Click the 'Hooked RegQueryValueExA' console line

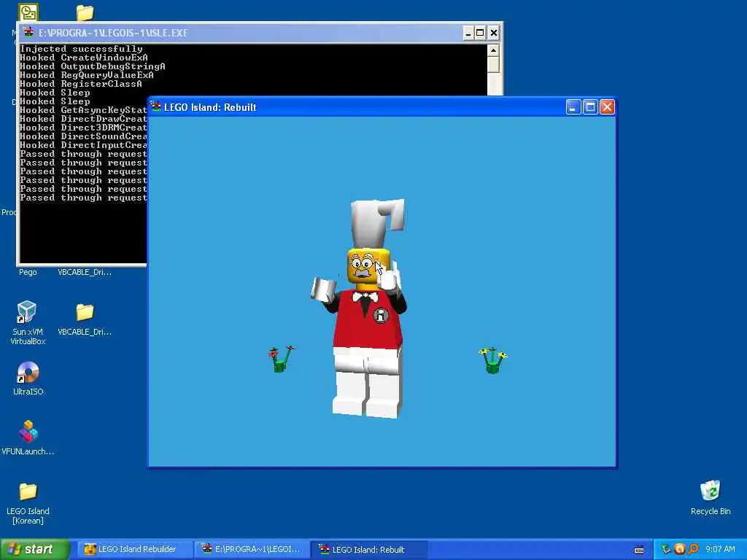pyautogui.click(x=87, y=75)
